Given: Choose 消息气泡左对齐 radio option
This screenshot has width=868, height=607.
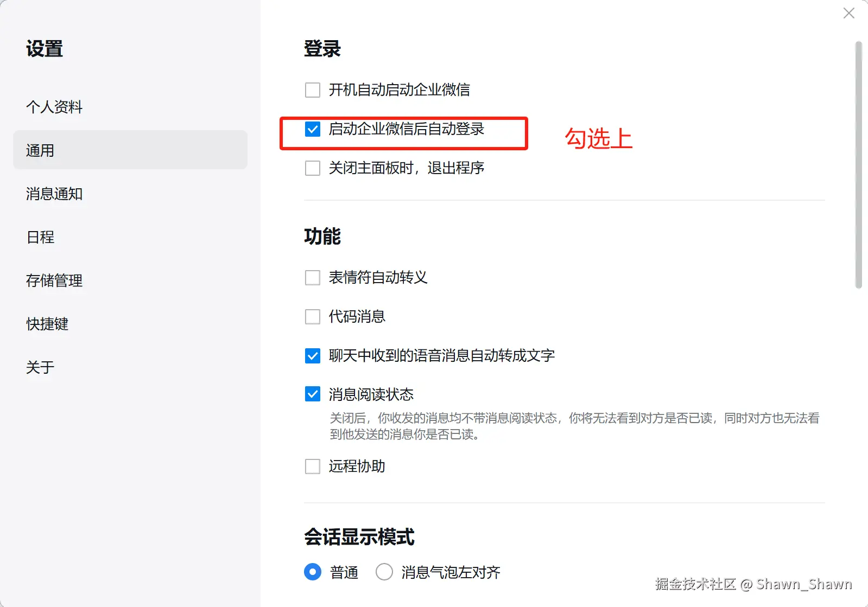Looking at the screenshot, I should point(384,572).
